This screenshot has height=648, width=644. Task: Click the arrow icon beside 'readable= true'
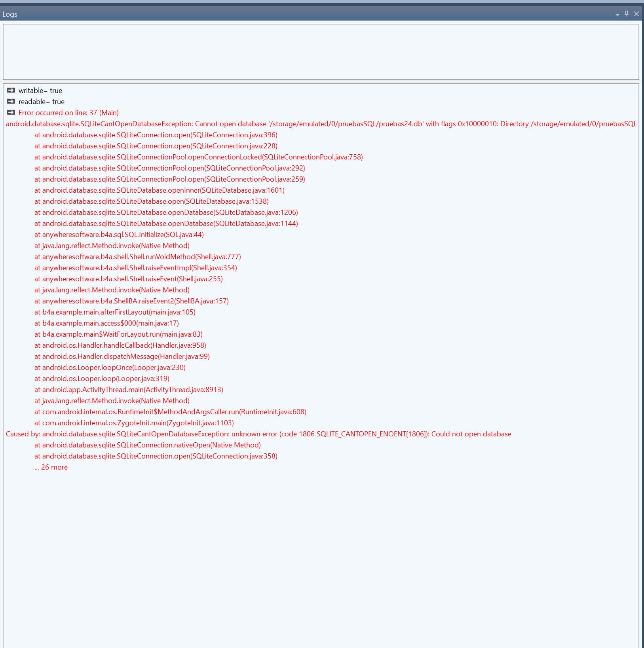click(11, 102)
